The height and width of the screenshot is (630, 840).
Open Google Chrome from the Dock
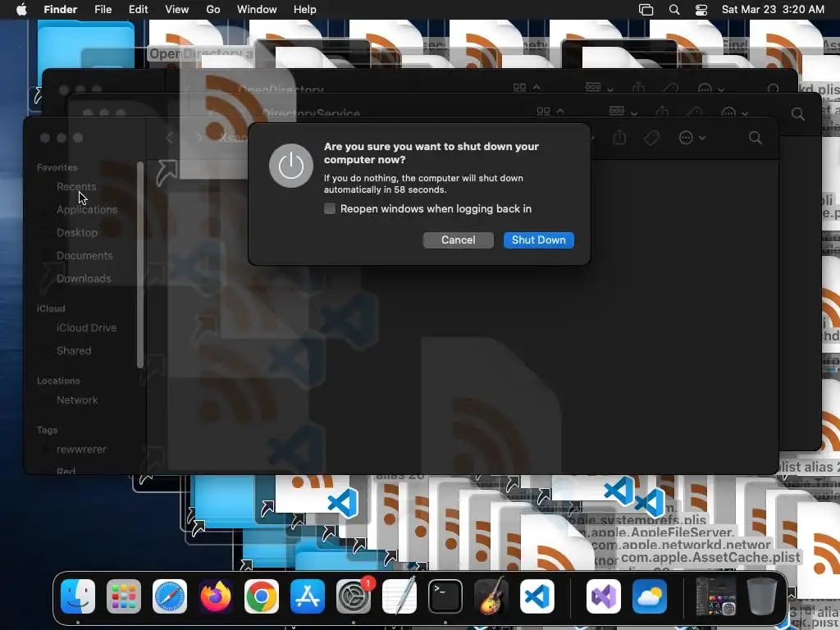point(262,596)
